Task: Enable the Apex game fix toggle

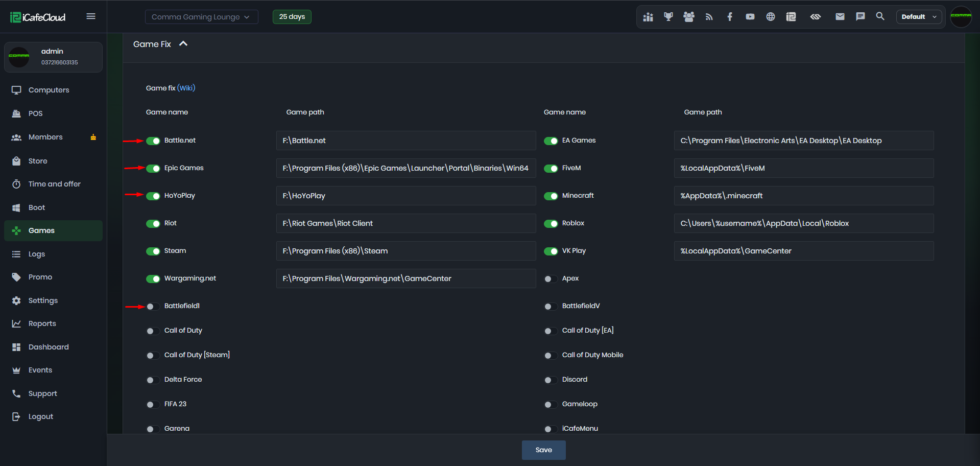Action: 551,279
